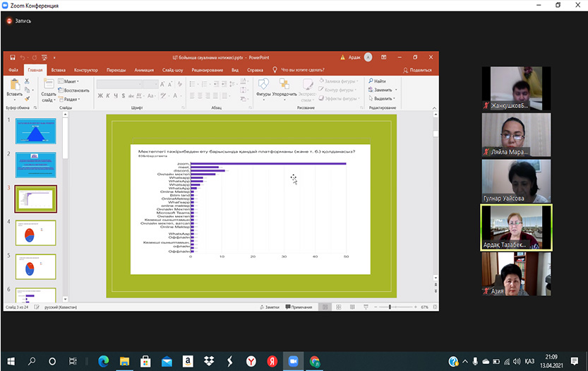588x371 pixels.
Task: Click the Восстановить (Reset) button
Action: (x=73, y=90)
